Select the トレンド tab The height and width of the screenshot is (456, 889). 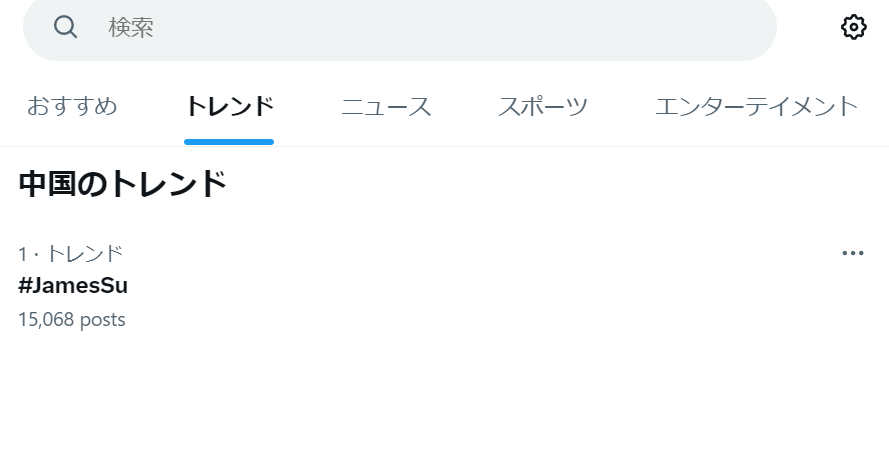(x=229, y=106)
